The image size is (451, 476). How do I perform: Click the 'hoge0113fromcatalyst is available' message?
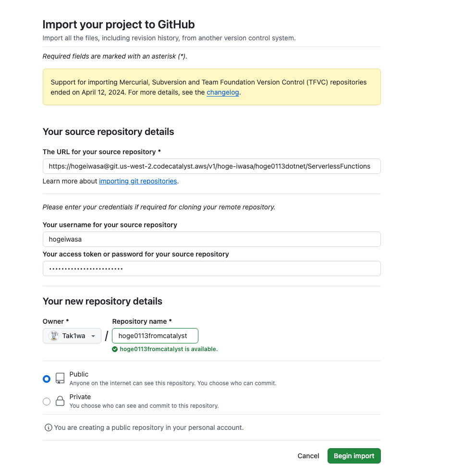pos(169,349)
